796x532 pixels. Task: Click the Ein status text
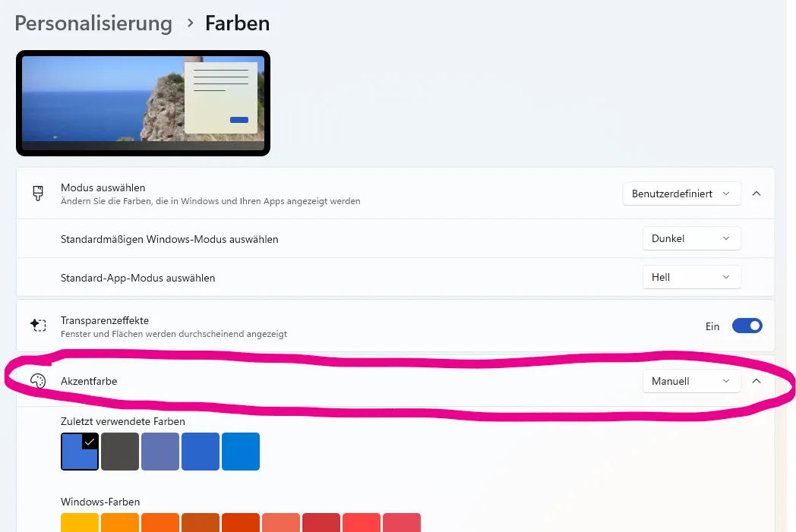[x=712, y=326]
